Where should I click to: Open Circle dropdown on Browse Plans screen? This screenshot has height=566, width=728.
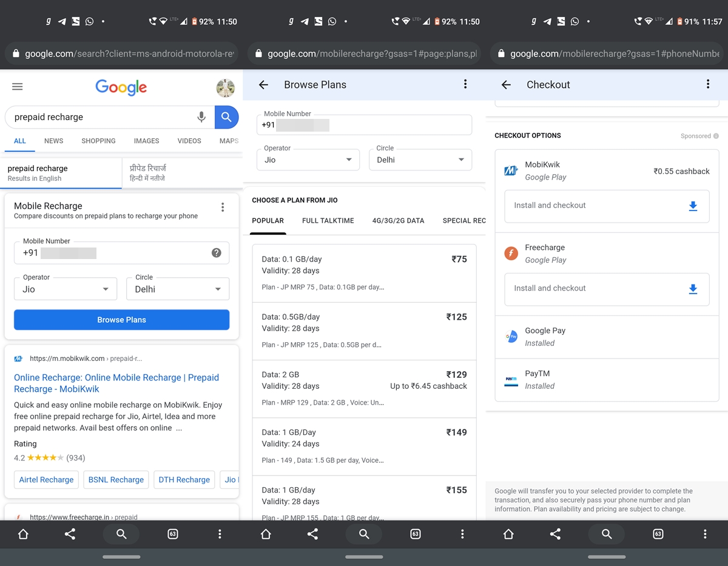tap(420, 160)
